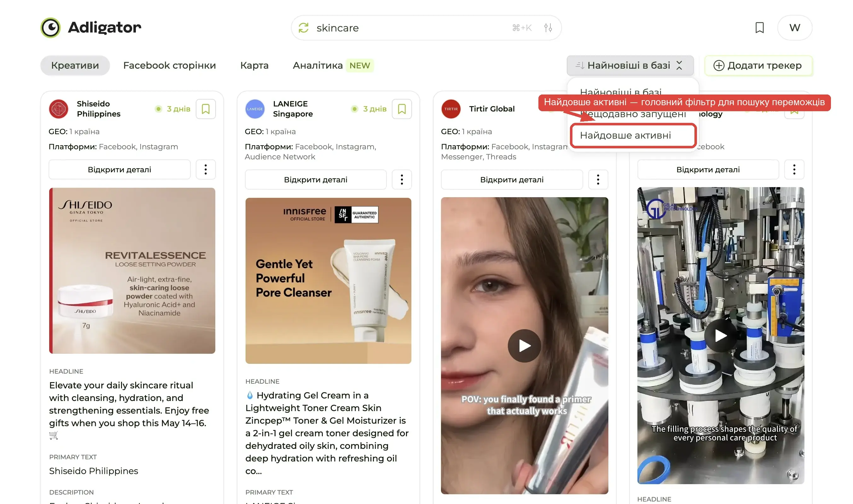Bookmark the Shiseido Philippines ad
This screenshot has width=853, height=504.
[206, 109]
